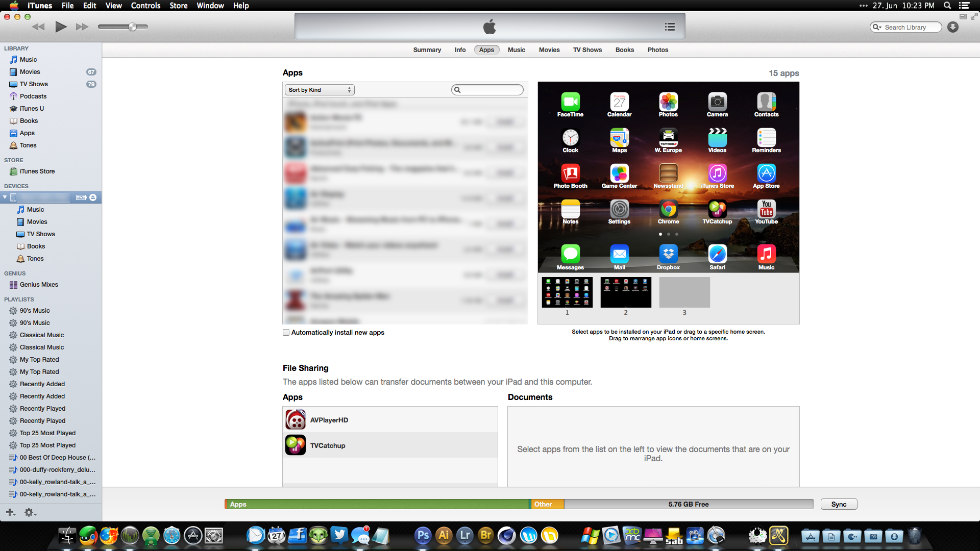Click the add playlist plus button

tap(10, 512)
